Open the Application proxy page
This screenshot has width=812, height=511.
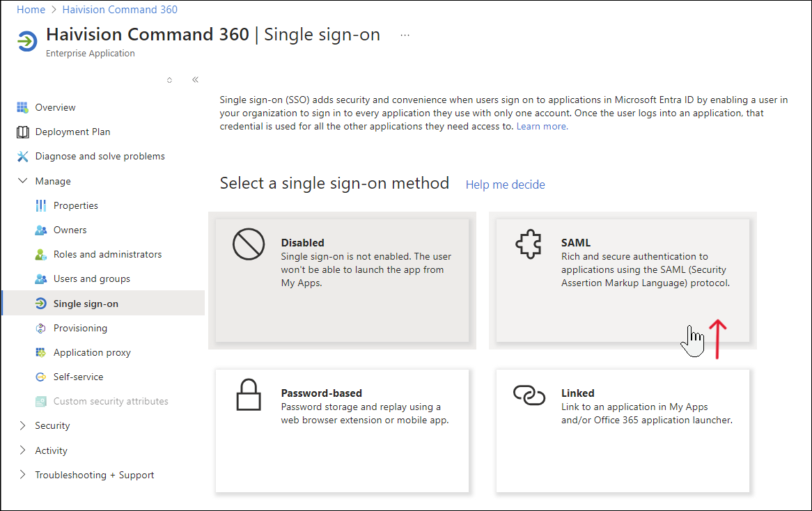(92, 352)
